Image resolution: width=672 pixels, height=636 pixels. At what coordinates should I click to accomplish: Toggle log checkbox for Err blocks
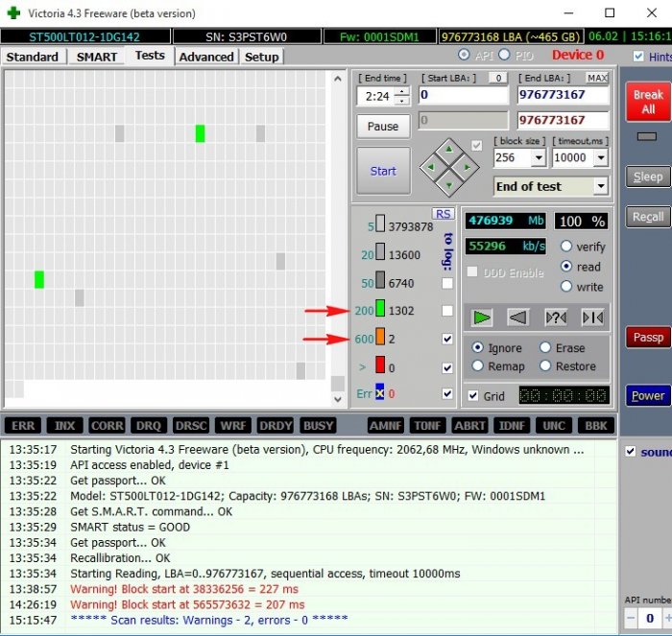(447, 393)
